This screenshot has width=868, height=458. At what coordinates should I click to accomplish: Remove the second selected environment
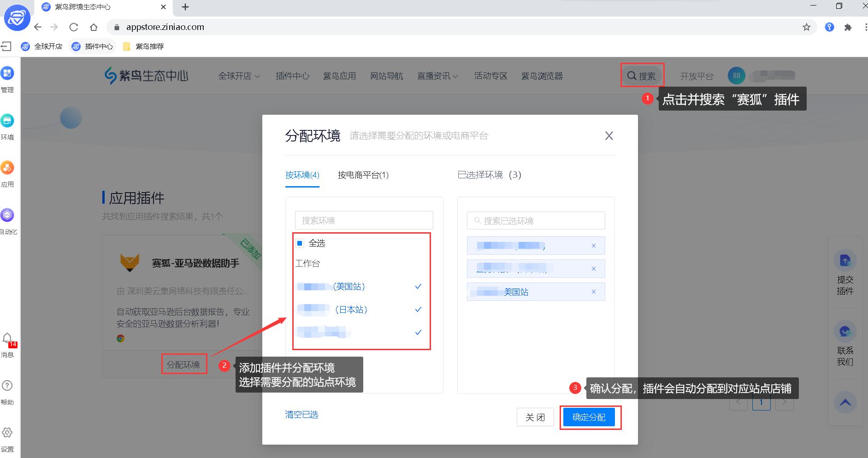coord(594,269)
